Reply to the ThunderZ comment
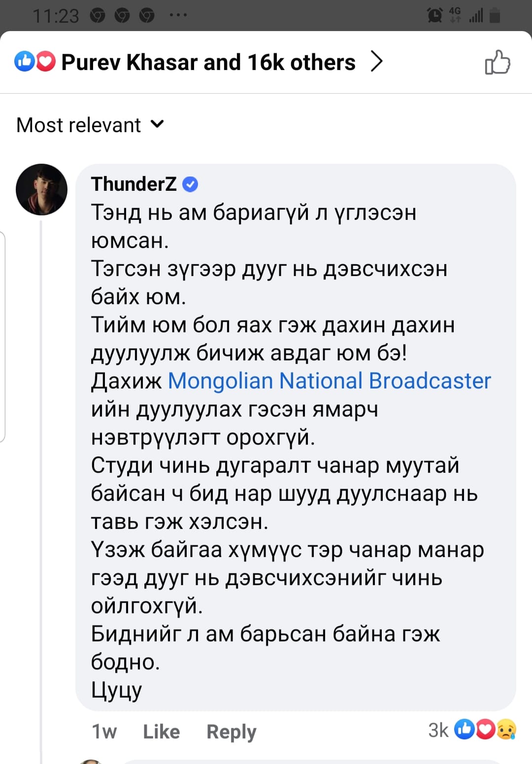The height and width of the screenshot is (764, 532). 231,731
